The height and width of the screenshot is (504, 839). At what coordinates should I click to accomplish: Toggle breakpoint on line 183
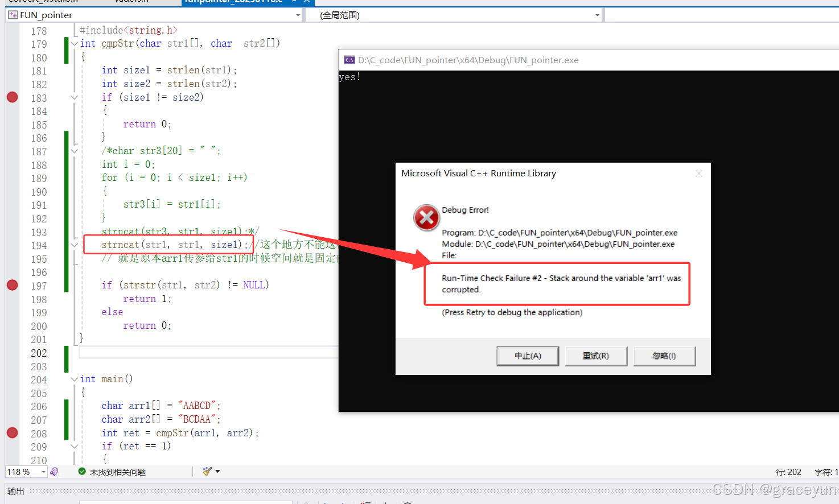[x=12, y=97]
